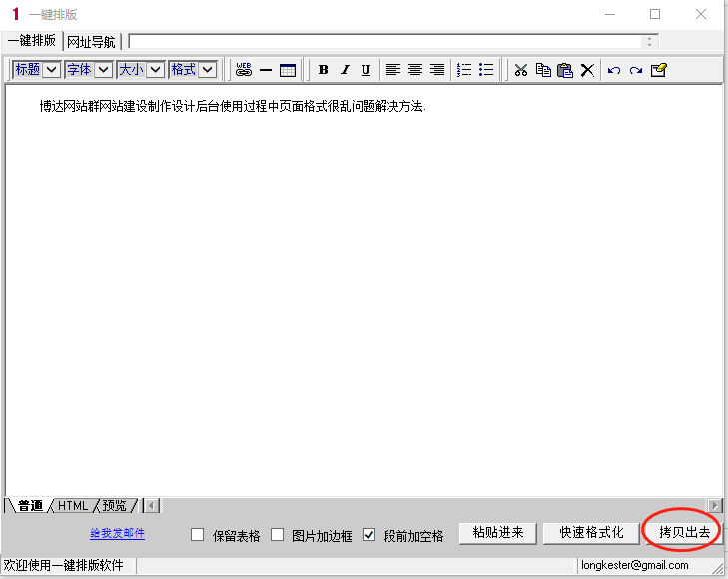Screen dimensions: 728x579
Task: Open the 大小 size dropdown
Action: pyautogui.click(x=155, y=70)
